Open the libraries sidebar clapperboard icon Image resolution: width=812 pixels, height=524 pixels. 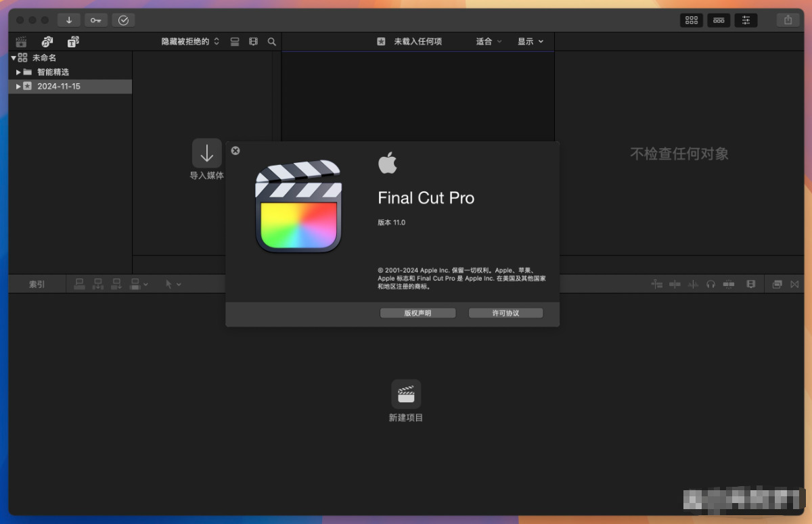pyautogui.click(x=21, y=42)
